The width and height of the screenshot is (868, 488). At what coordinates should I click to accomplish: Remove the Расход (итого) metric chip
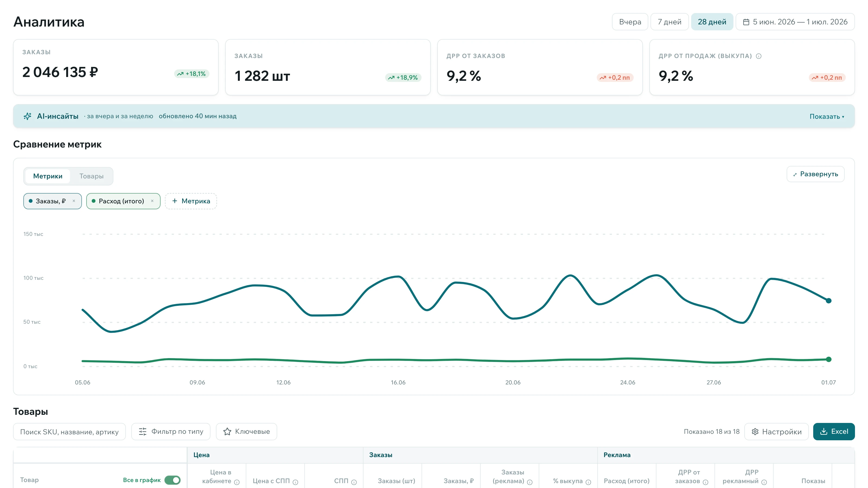[x=152, y=201]
